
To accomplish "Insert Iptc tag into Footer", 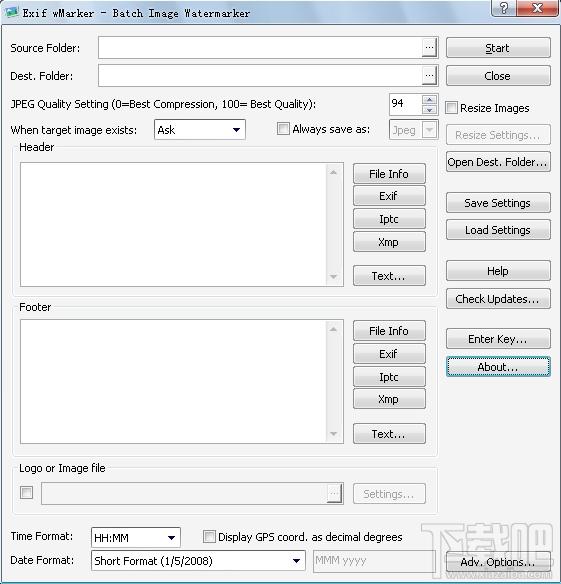I will (389, 377).
